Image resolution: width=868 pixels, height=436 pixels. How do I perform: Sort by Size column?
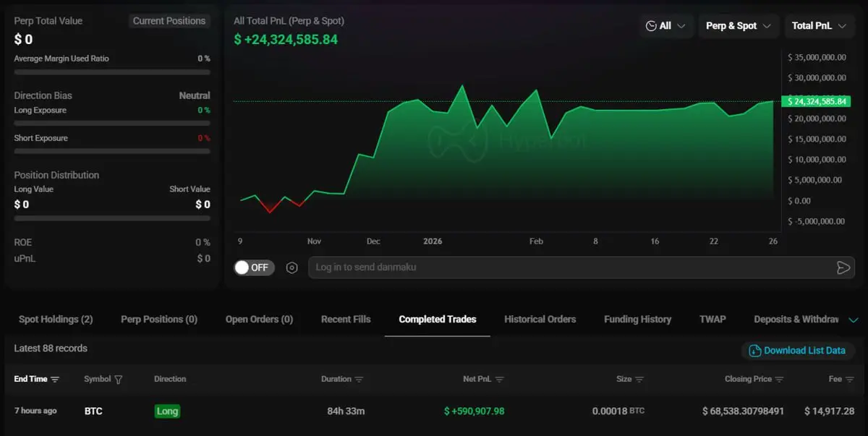629,379
